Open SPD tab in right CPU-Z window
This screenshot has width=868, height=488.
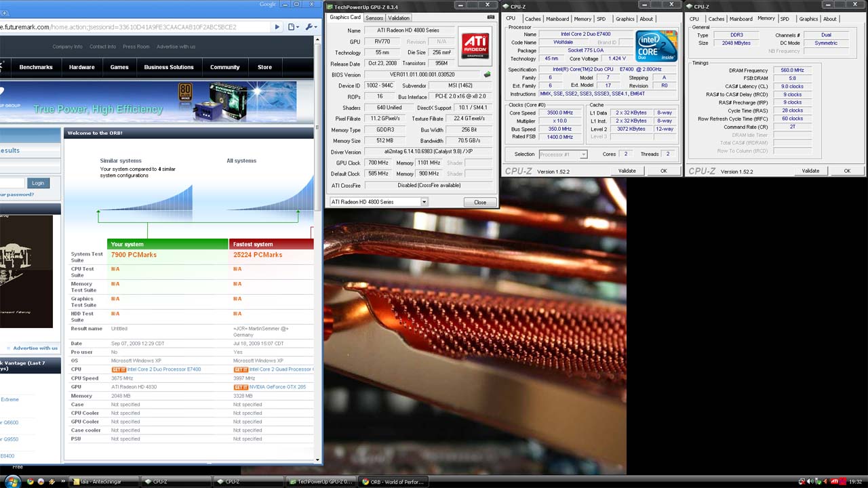pos(785,19)
